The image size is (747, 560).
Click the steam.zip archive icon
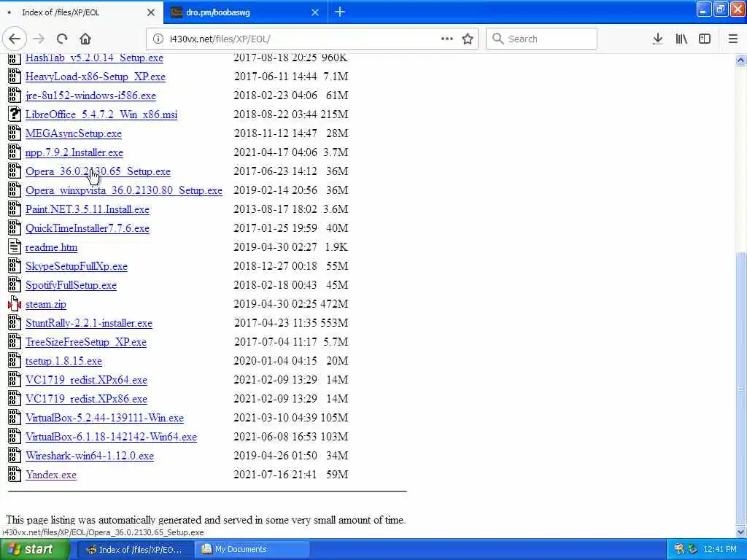[x=15, y=304]
